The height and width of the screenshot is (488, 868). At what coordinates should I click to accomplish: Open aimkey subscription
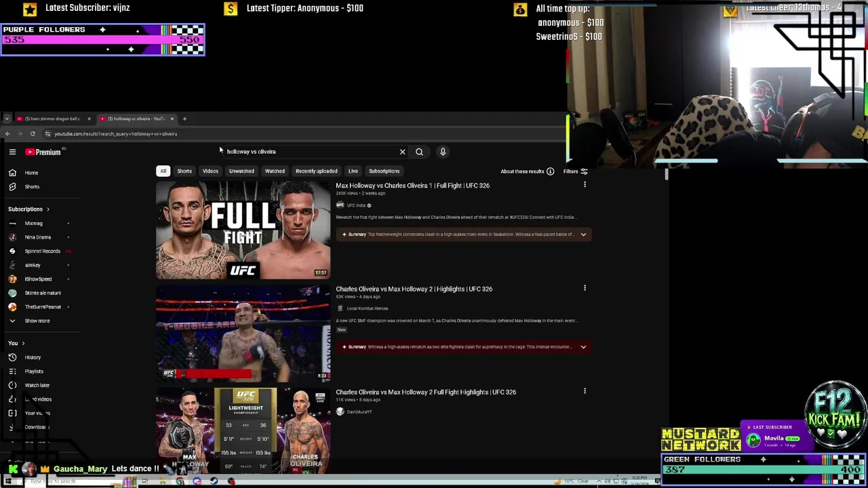[33, 265]
